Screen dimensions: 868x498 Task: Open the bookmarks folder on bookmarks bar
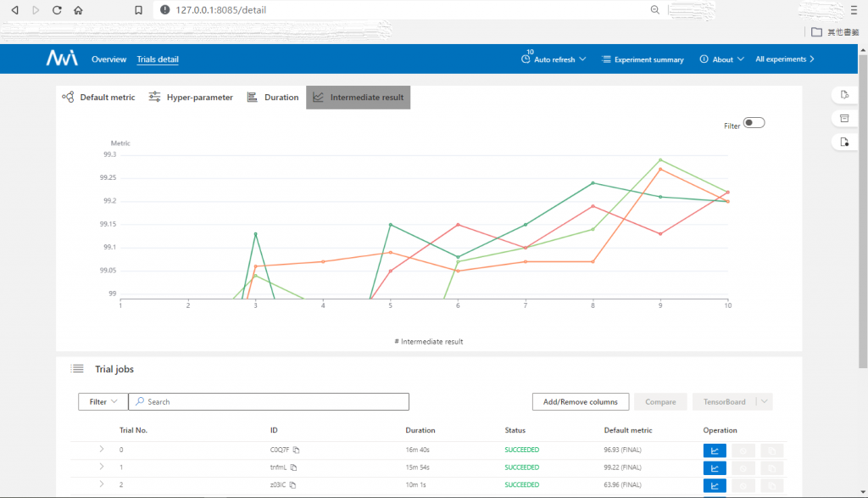click(816, 32)
